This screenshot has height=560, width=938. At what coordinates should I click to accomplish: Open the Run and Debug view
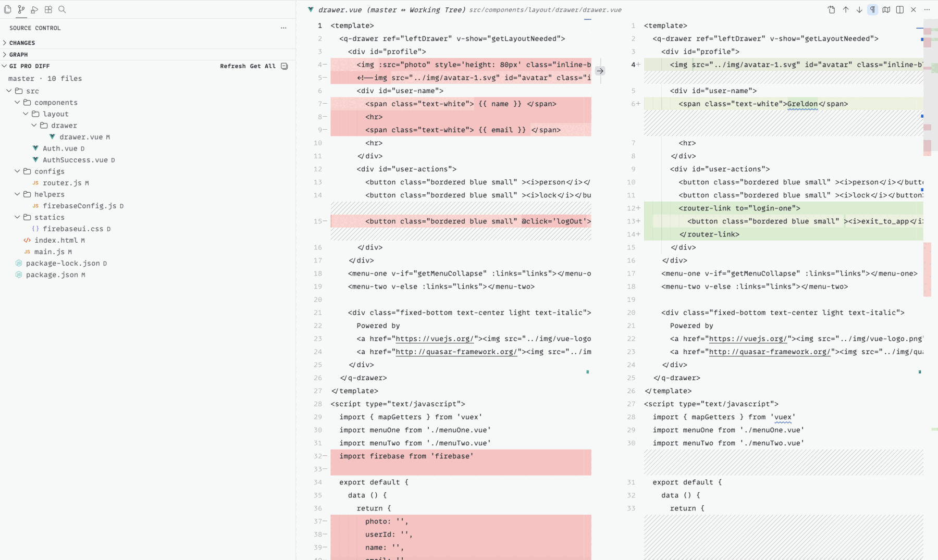[x=35, y=9]
